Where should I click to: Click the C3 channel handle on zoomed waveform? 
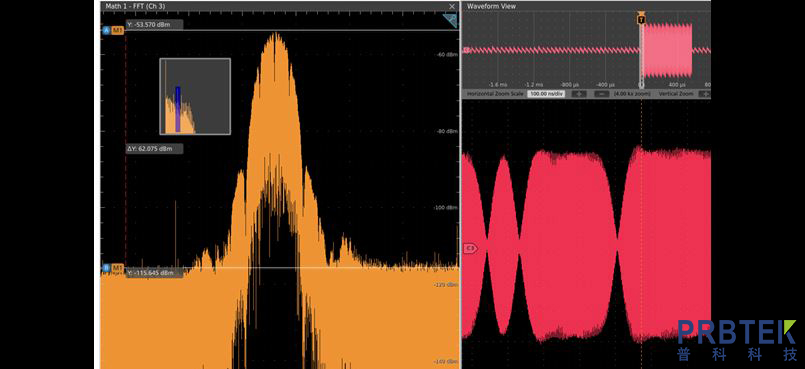pos(470,248)
